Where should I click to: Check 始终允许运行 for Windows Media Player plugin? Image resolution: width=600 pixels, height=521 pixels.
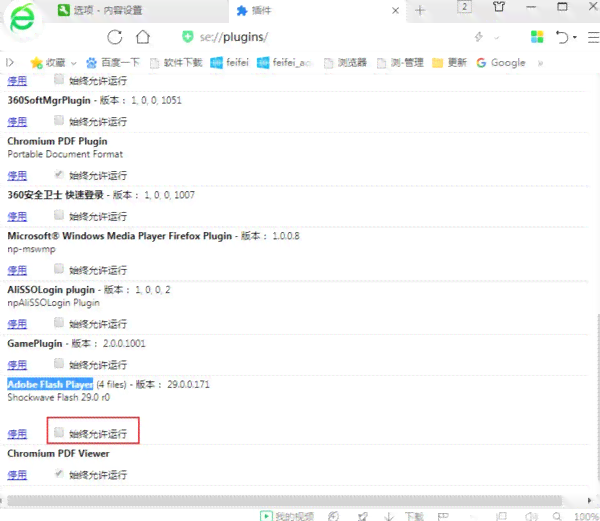pos(59,269)
